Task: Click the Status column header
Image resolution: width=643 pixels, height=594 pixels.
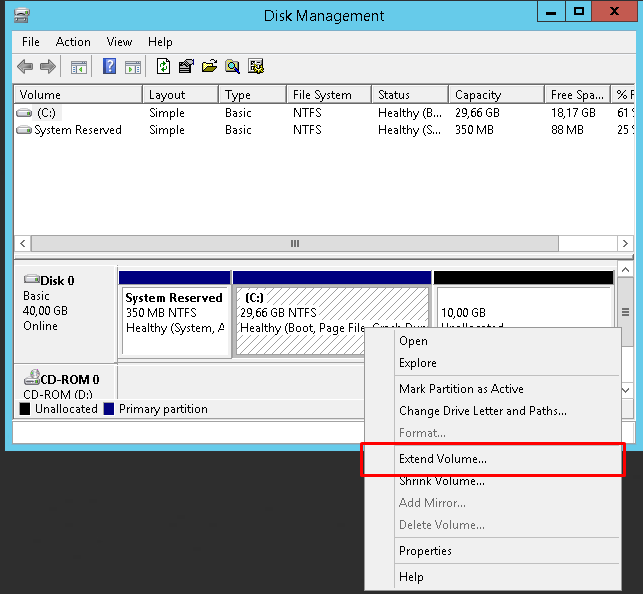Action: pos(410,95)
